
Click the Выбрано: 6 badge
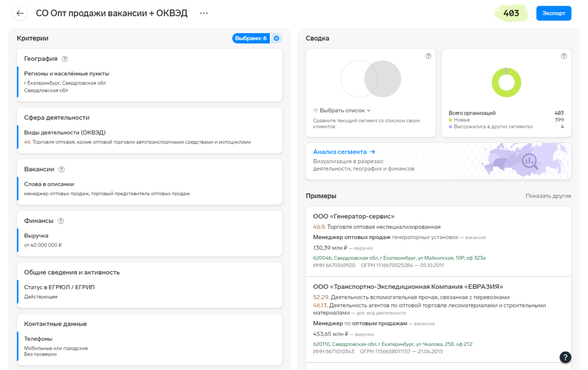coord(251,38)
